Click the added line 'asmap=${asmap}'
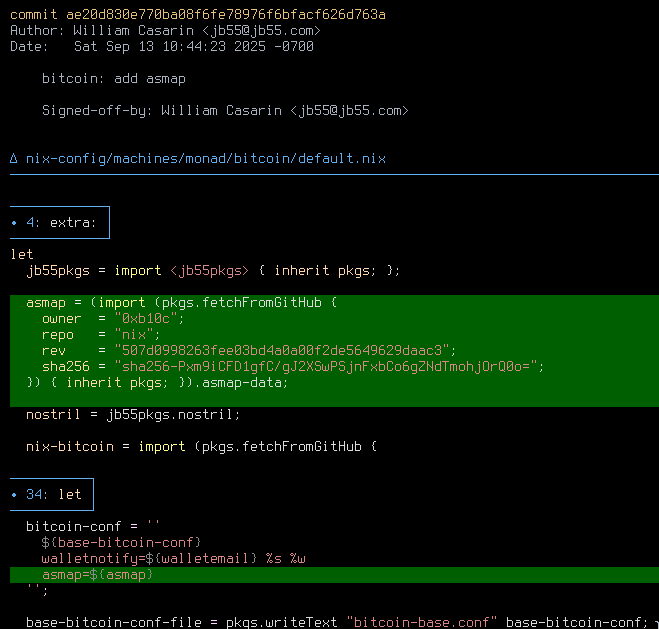Screen dimensions: 659x629 coord(98,574)
